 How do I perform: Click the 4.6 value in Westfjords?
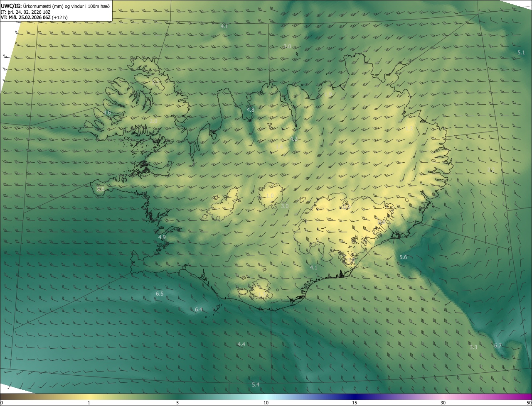click(107, 113)
